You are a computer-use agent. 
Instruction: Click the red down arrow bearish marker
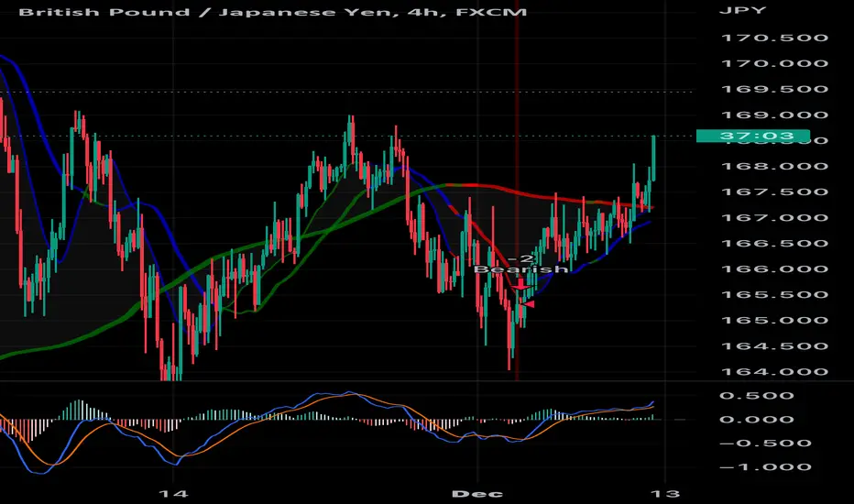[521, 284]
